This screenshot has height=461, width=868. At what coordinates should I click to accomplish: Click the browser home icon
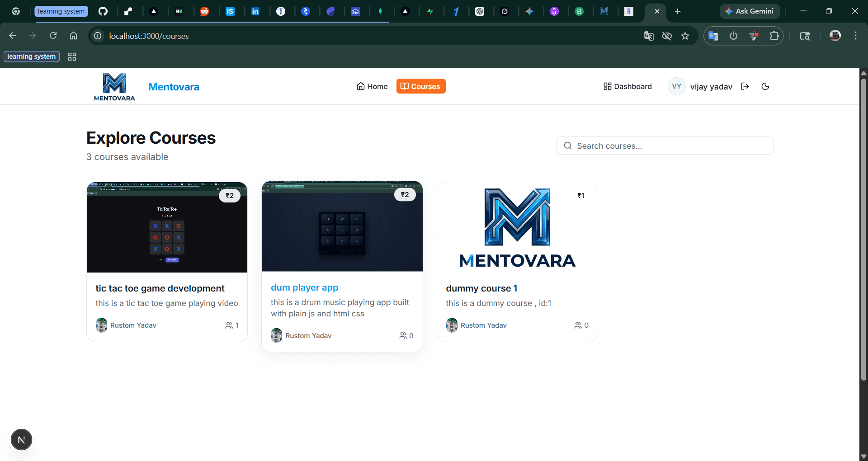pos(73,36)
